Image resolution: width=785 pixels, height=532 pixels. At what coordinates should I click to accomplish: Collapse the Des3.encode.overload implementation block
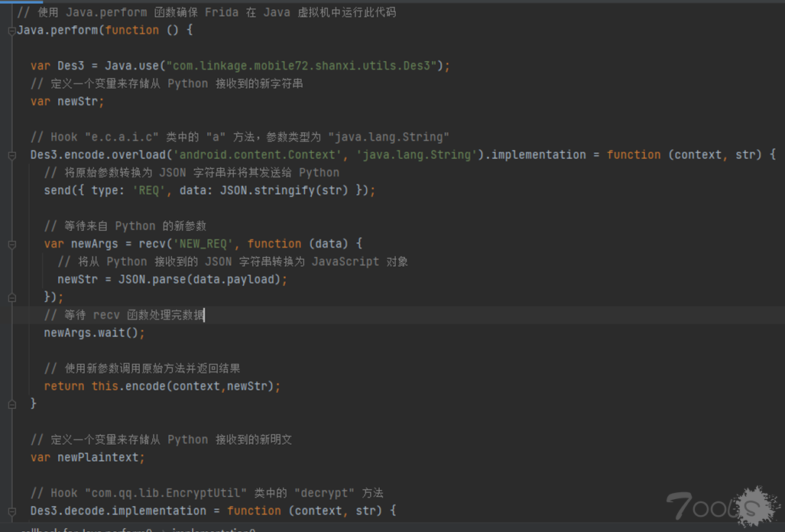tap(11, 155)
